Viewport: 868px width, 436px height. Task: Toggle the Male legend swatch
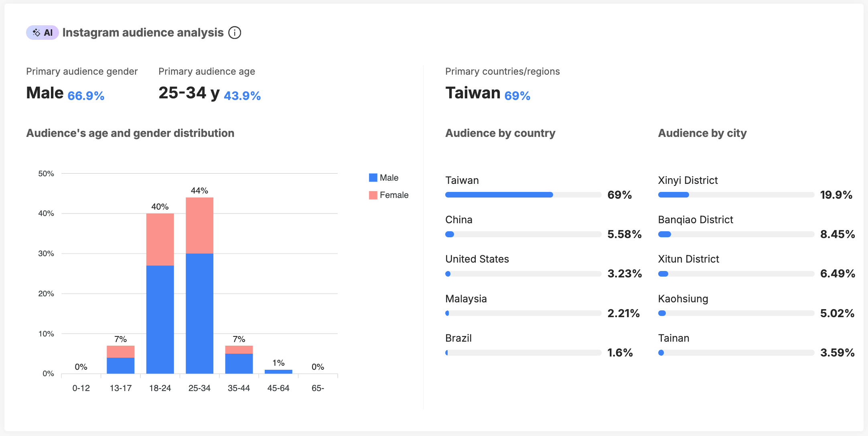(373, 177)
